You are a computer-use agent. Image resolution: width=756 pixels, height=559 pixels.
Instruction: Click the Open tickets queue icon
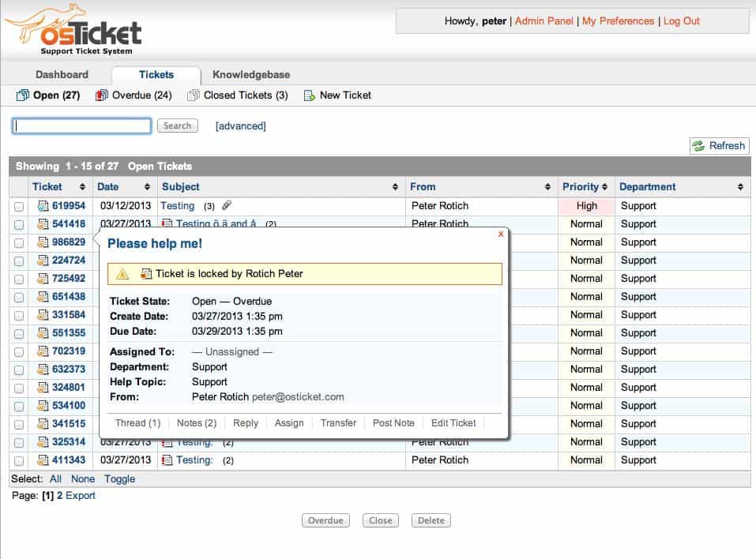[x=23, y=96]
